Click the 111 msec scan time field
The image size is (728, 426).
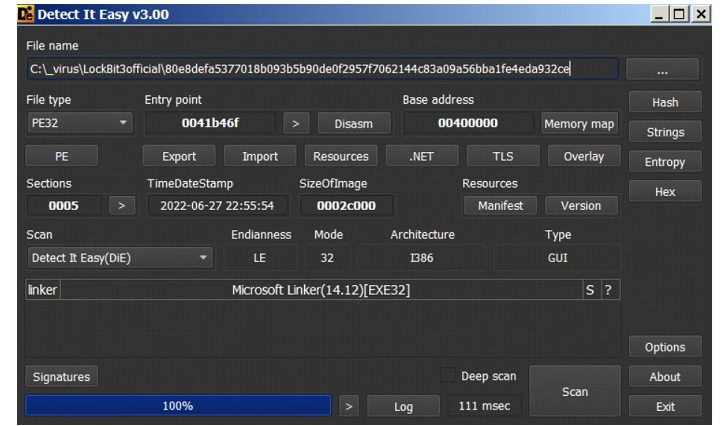pyautogui.click(x=484, y=406)
